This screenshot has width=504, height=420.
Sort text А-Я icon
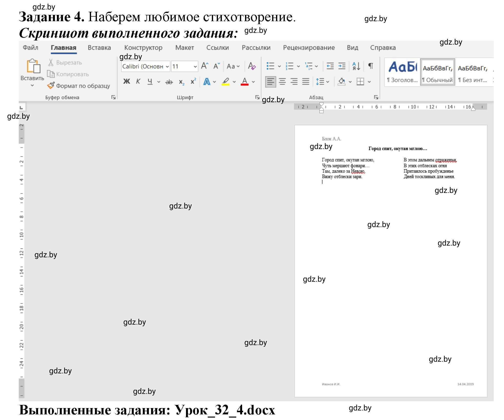point(356,66)
